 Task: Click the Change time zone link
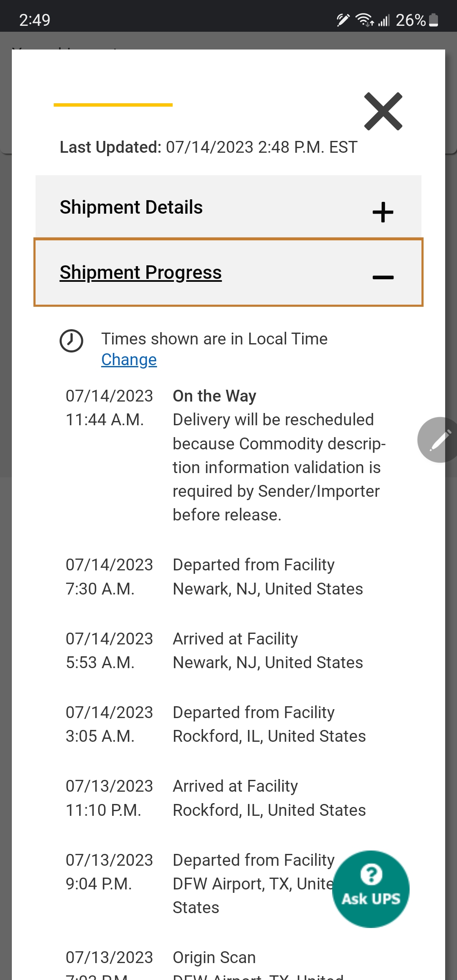(129, 360)
